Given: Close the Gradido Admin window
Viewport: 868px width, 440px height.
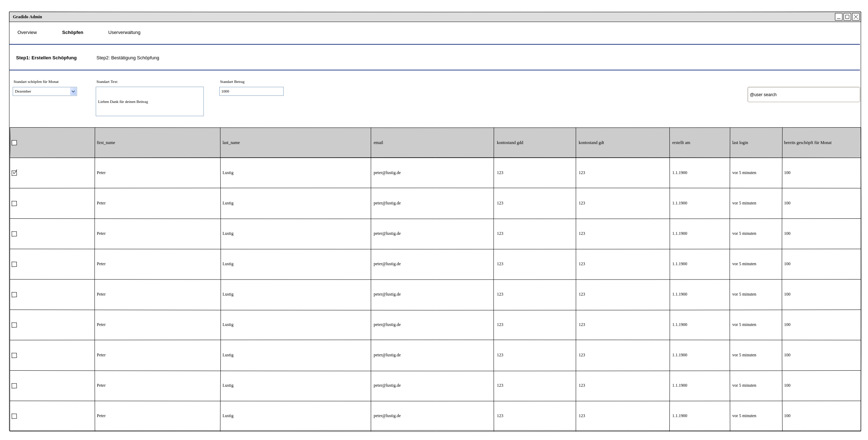Looking at the screenshot, I should [855, 17].
